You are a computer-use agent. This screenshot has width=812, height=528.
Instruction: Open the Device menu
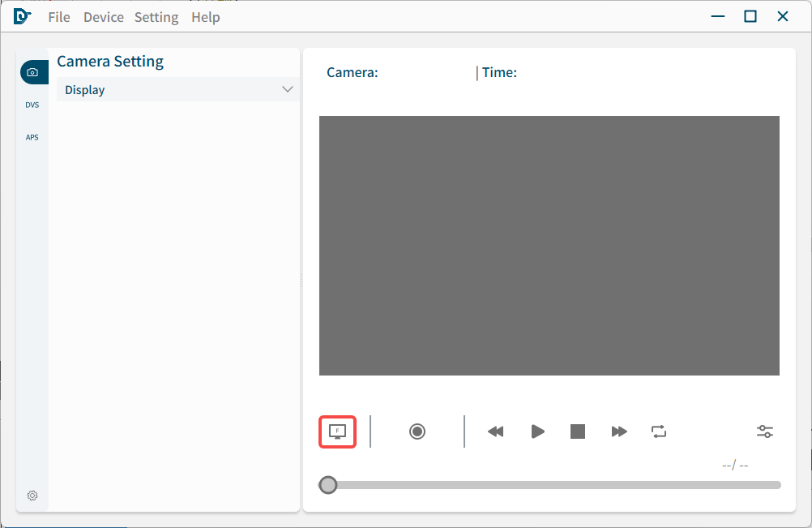coord(104,17)
